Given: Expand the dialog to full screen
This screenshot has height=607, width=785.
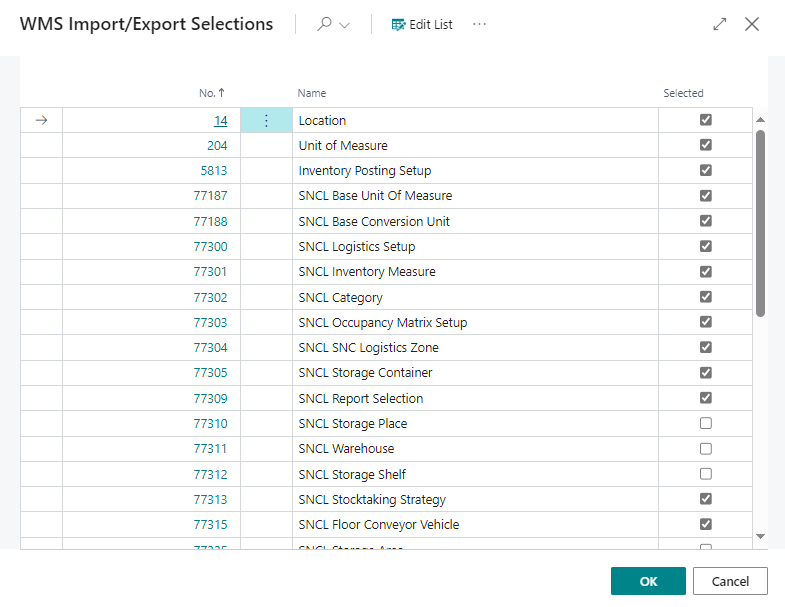Looking at the screenshot, I should point(720,24).
